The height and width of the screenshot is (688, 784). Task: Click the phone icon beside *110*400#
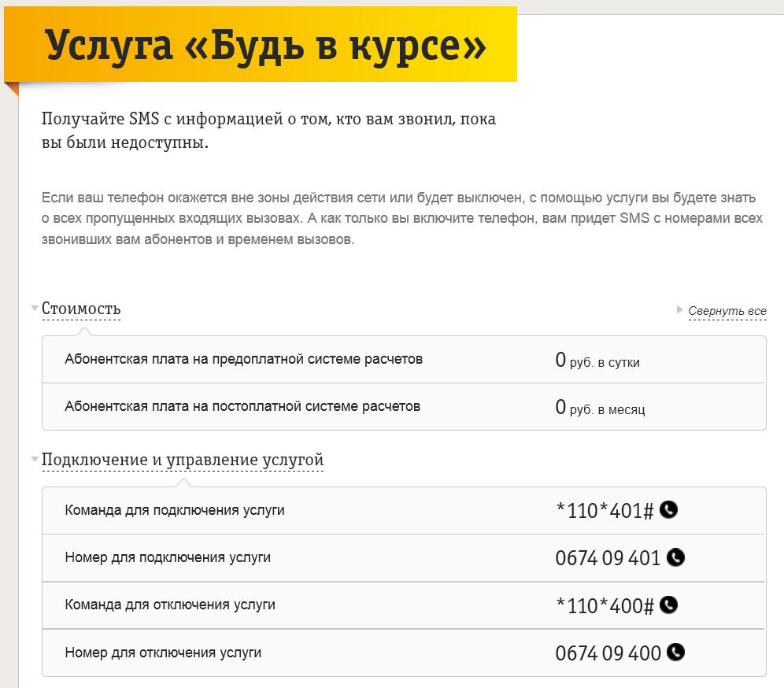[668, 605]
